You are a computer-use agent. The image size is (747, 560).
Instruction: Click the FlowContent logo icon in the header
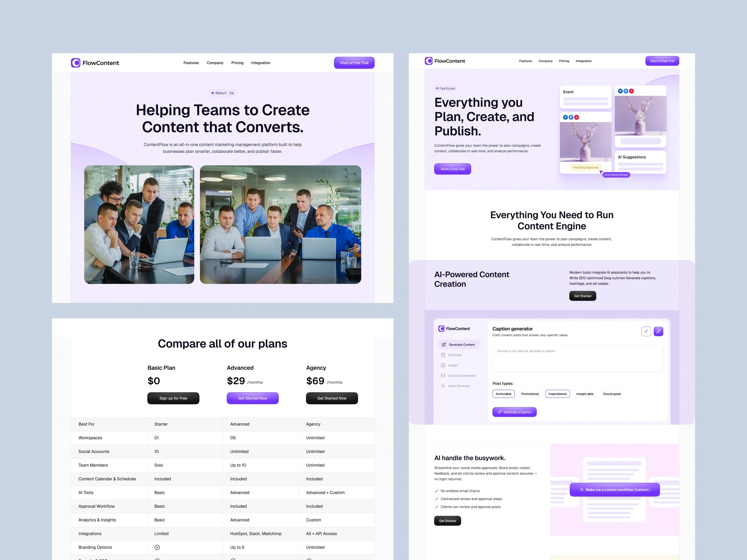coord(76,63)
